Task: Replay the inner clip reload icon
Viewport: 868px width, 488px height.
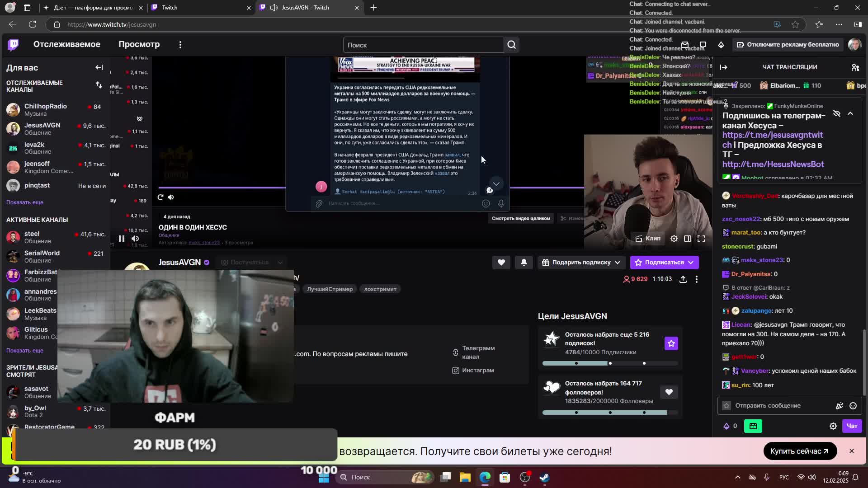Action: click(x=160, y=197)
